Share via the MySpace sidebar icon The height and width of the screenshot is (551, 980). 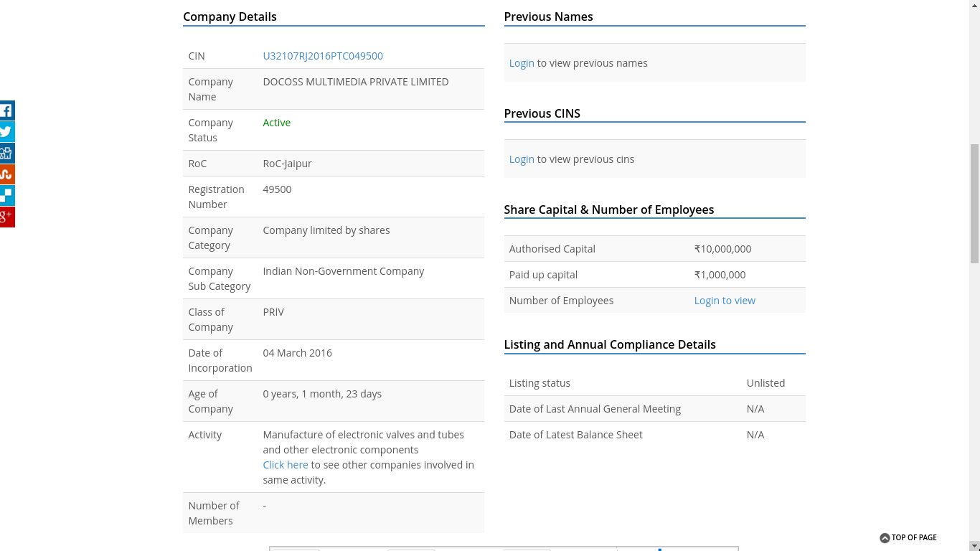point(6,153)
